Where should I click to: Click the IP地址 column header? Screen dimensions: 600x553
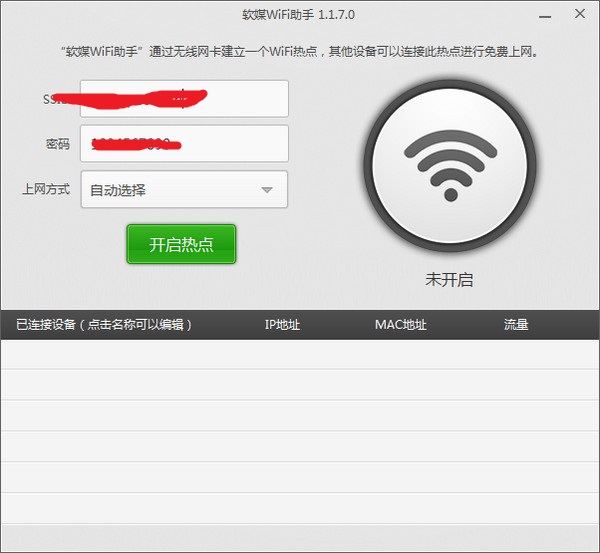[282, 325]
